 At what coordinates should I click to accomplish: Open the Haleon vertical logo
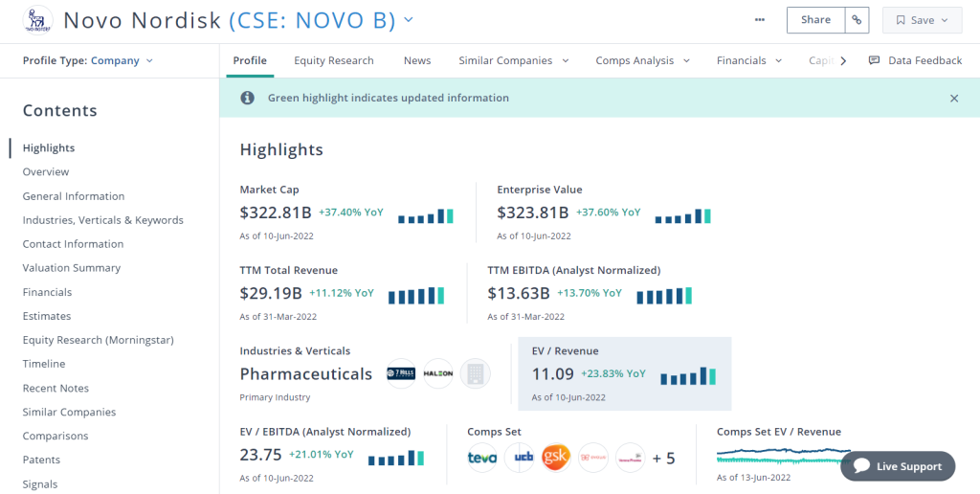(x=438, y=373)
